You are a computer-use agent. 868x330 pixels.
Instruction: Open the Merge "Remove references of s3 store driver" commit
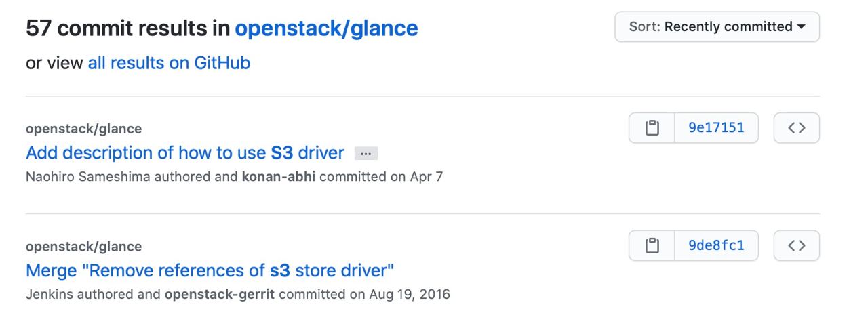coord(210,270)
